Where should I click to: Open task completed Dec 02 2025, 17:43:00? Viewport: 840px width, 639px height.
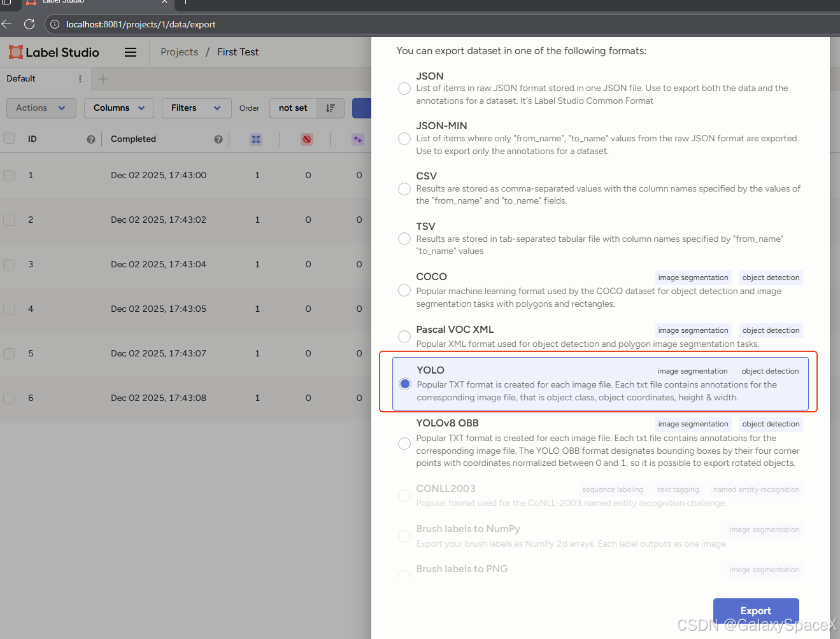[159, 175]
